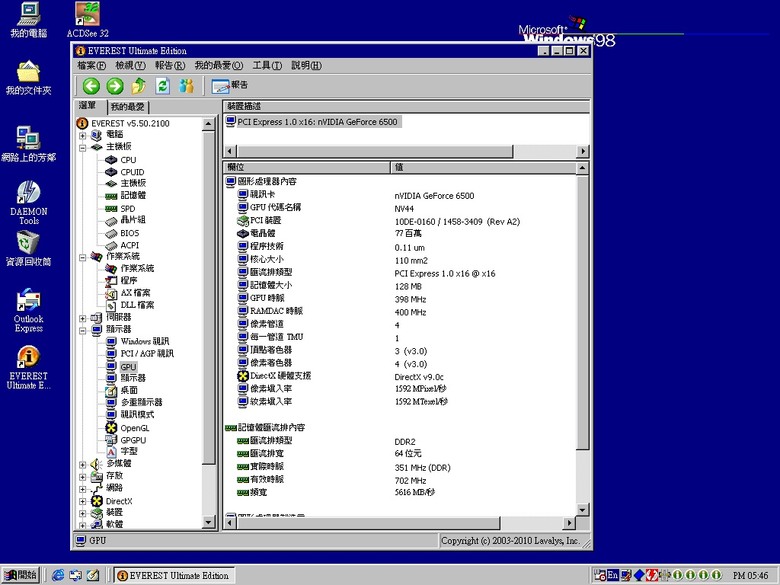Viewport: 780px width, 585px height.
Task: Switch to the 我的最愛 tab
Action: pyautogui.click(x=128, y=107)
